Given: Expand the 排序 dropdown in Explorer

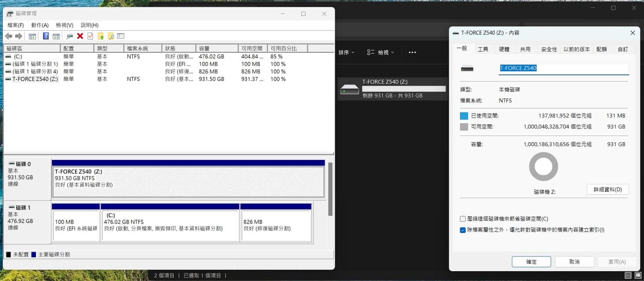Looking at the screenshot, I should (346, 52).
